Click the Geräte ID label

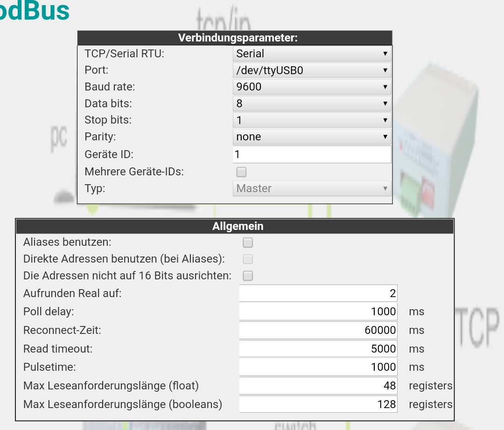pyautogui.click(x=109, y=154)
